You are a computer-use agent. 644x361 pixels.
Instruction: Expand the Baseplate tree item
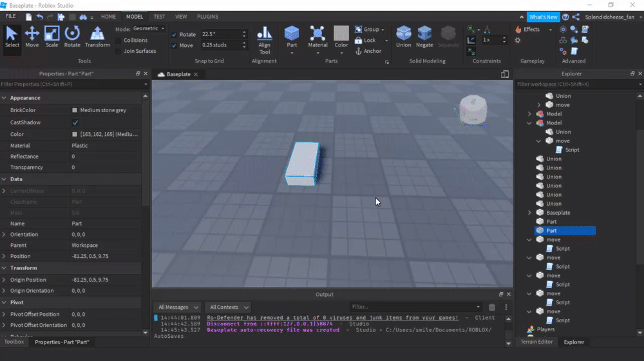coord(529,213)
